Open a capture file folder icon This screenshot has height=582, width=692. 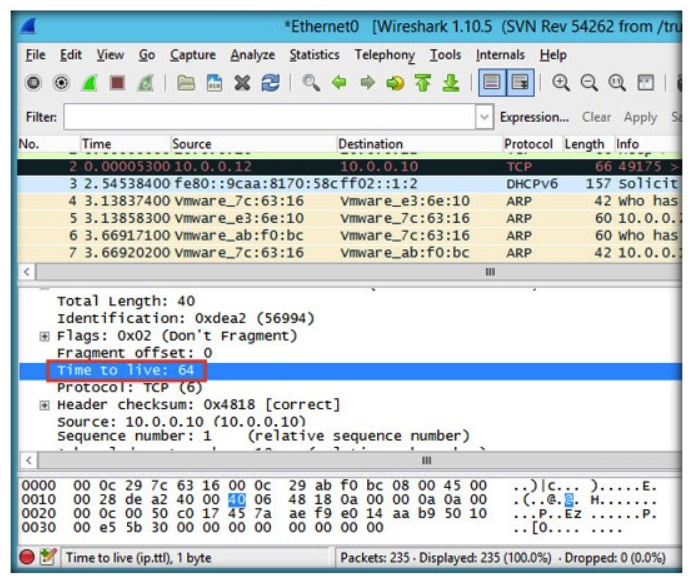[x=186, y=83]
